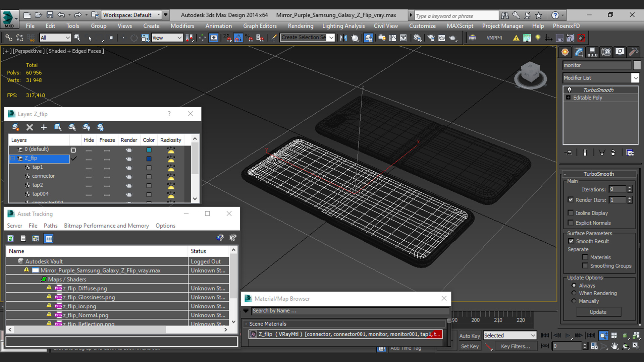The height and width of the screenshot is (362, 644).
Task: Click the Update button in TurboSmooth
Action: [598, 312]
